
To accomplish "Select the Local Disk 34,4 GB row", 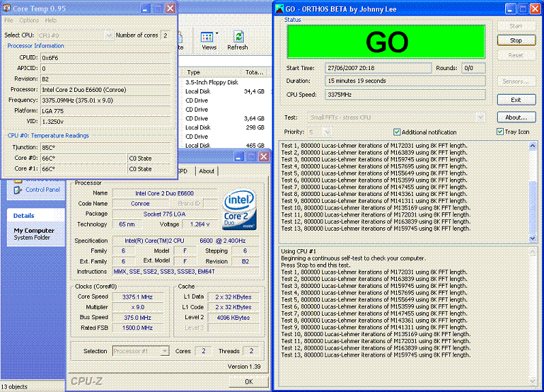I will click(x=225, y=91).
